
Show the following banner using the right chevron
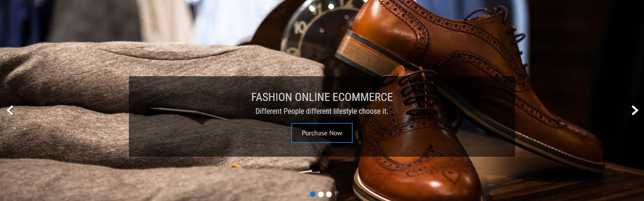pos(634,111)
